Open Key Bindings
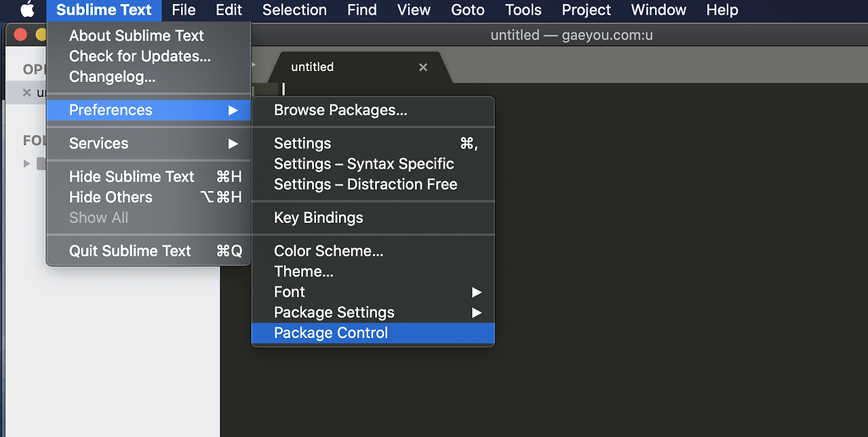 pyautogui.click(x=373, y=217)
